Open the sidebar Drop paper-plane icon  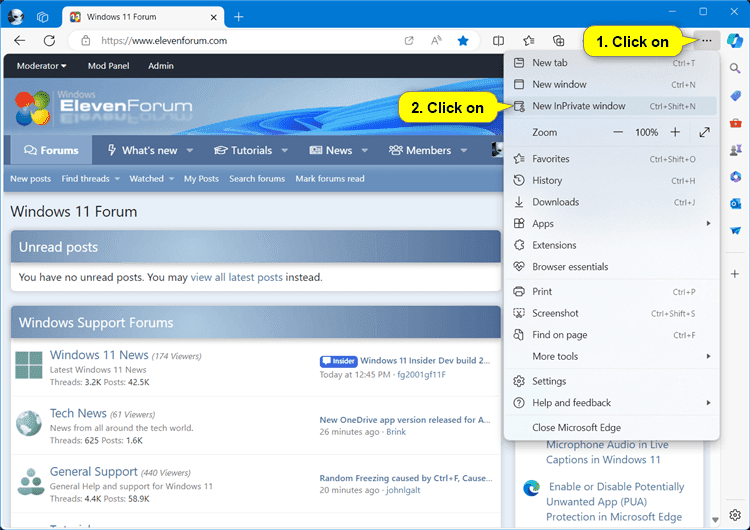pyautogui.click(x=735, y=231)
